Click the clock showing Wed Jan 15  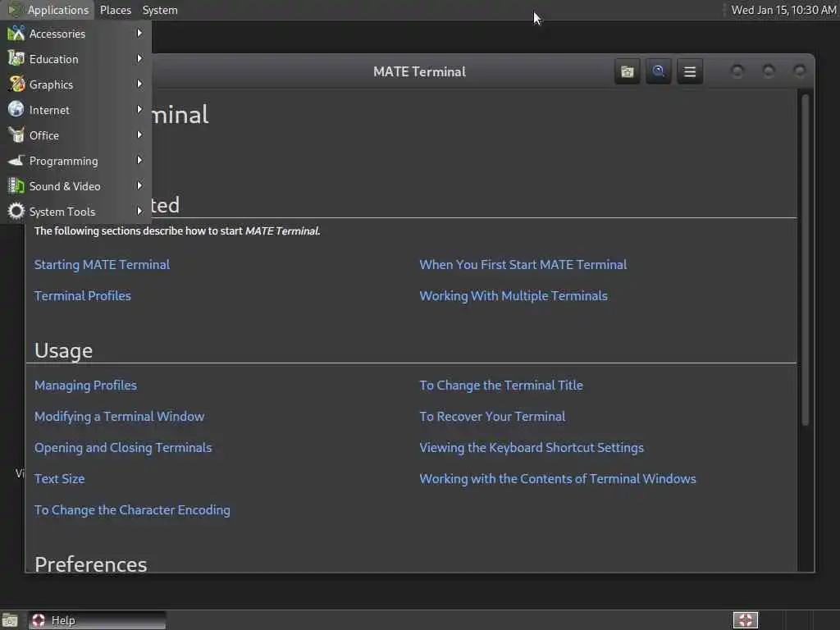click(783, 10)
